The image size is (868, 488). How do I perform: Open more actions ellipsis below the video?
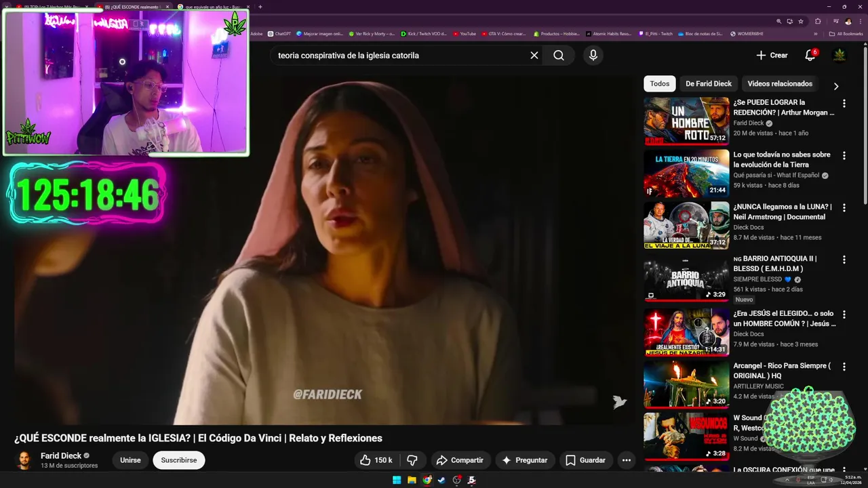click(x=627, y=460)
